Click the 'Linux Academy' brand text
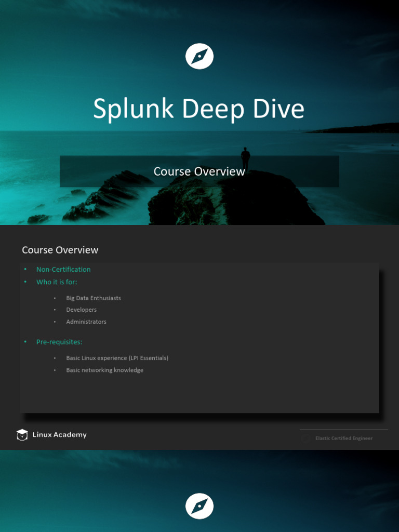 coord(60,435)
